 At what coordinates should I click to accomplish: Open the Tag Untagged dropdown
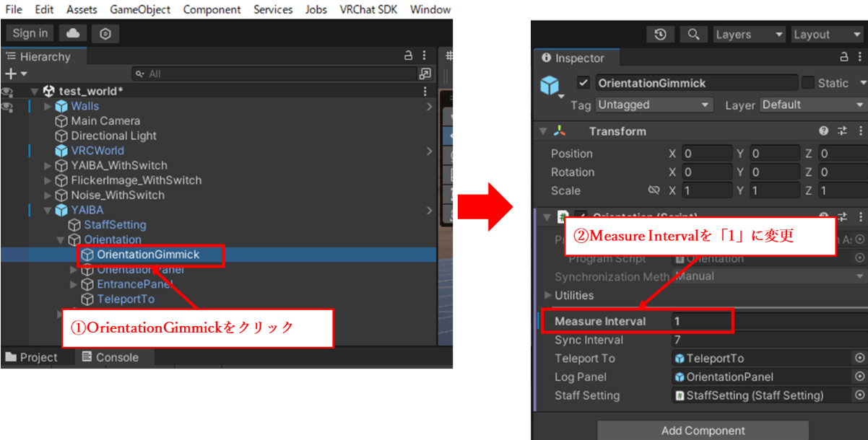[654, 105]
